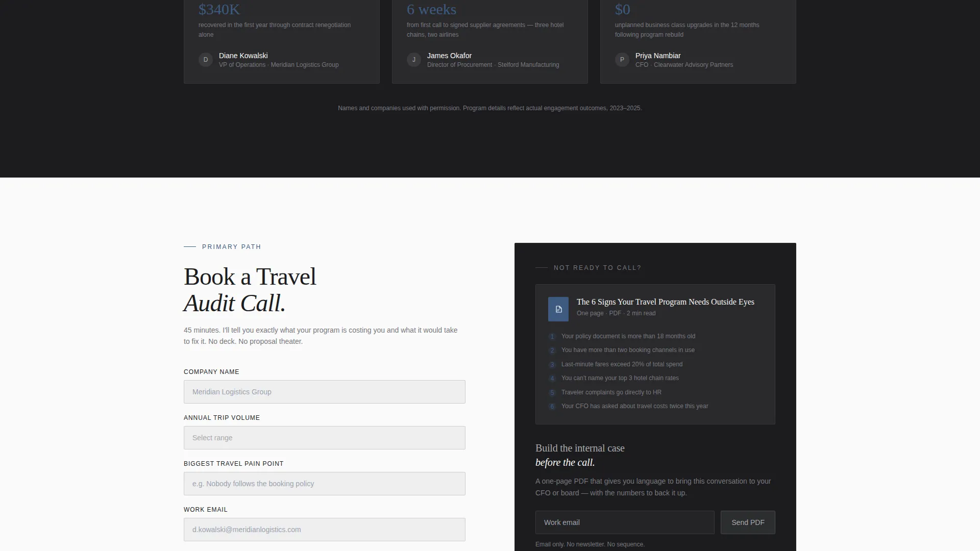Click 'You have more than two booking channels in use'
The width and height of the screenshot is (980, 551).
click(628, 350)
